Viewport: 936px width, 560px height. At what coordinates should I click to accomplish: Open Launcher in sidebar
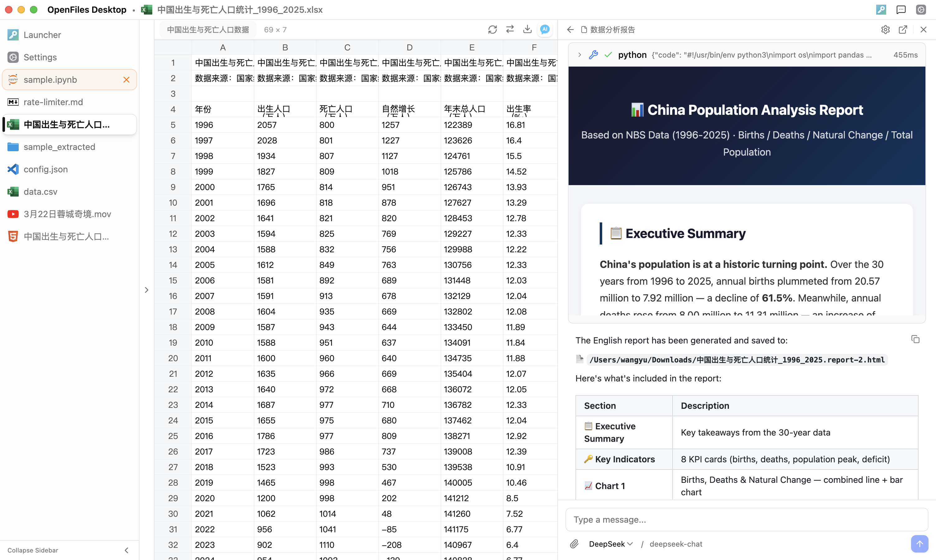(x=69, y=35)
